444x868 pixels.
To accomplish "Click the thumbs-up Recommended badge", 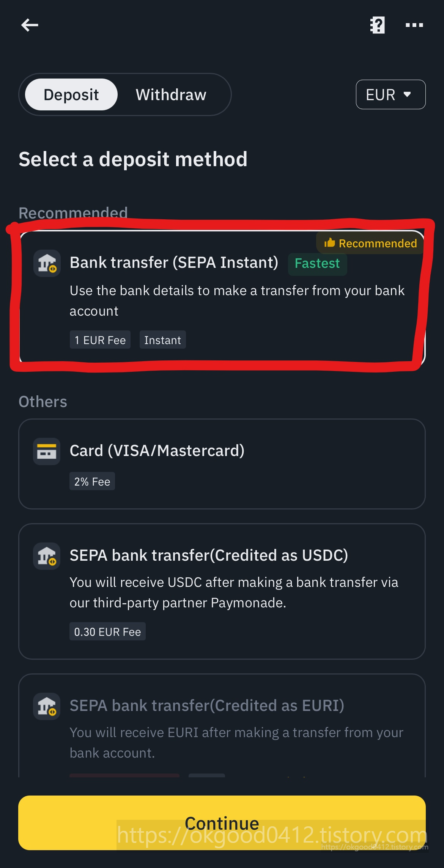I will coord(370,243).
